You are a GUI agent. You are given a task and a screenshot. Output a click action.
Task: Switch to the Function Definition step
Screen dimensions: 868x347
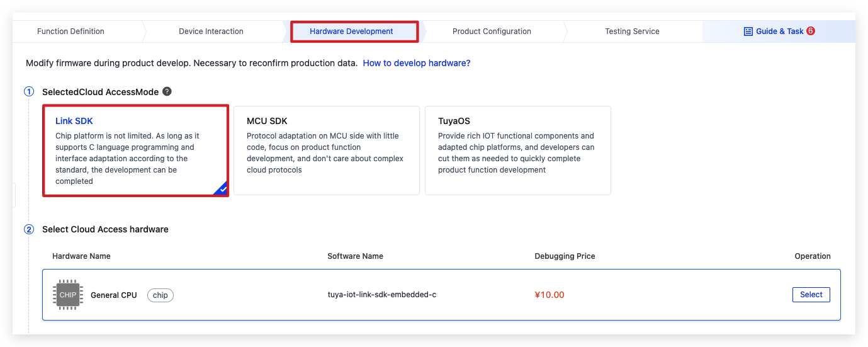(x=70, y=31)
